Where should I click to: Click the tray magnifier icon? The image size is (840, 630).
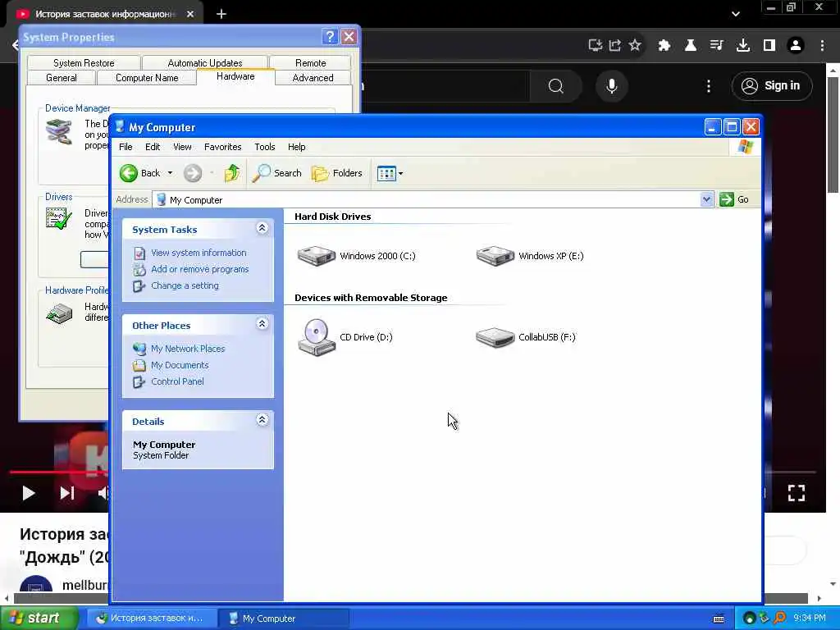[x=779, y=619]
